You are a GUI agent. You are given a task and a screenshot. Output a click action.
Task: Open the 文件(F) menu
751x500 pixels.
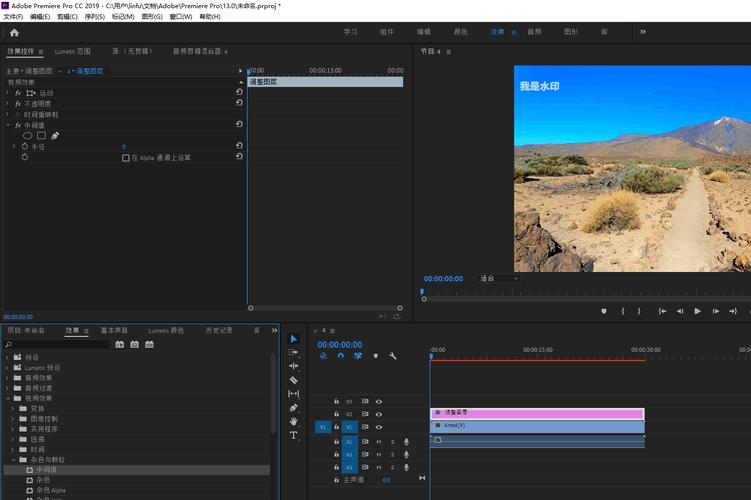pyautogui.click(x=13, y=17)
